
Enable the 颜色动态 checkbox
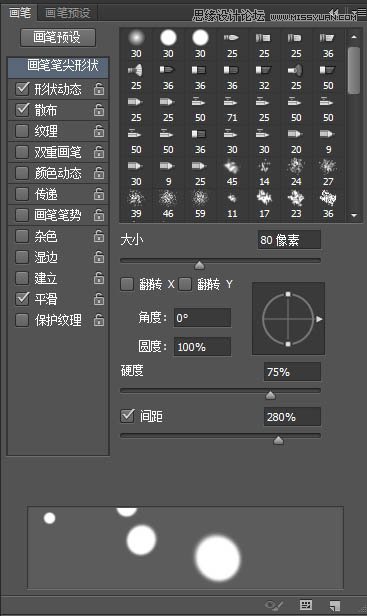point(22,173)
